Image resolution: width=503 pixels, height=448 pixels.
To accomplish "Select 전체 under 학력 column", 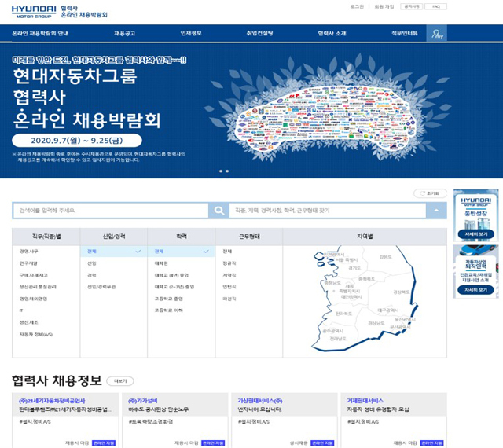I will tap(182, 252).
